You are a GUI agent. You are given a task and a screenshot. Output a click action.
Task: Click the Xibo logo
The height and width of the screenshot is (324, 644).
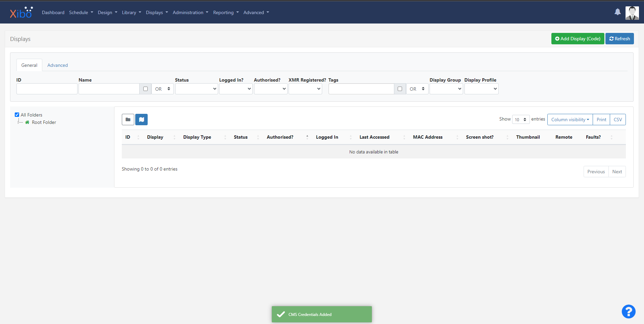point(21,12)
